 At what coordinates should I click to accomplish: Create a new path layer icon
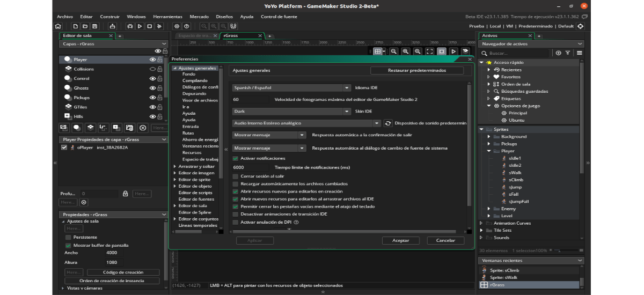pyautogui.click(x=103, y=128)
